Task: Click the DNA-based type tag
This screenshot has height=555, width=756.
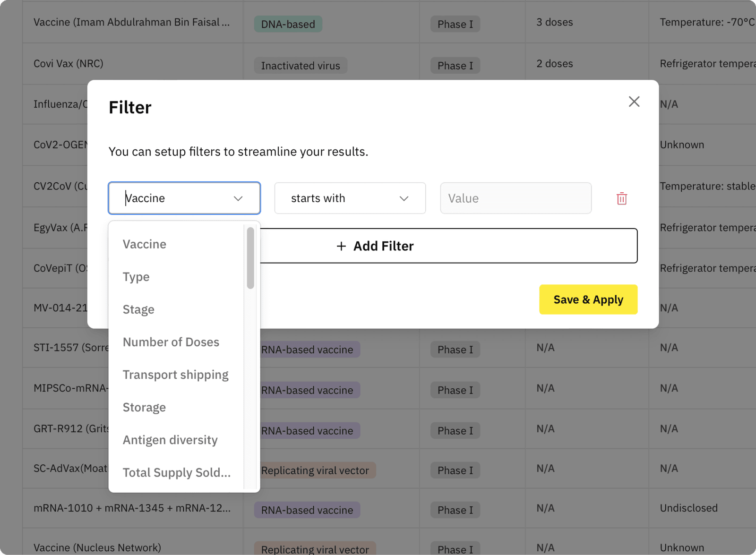Action: tap(288, 24)
